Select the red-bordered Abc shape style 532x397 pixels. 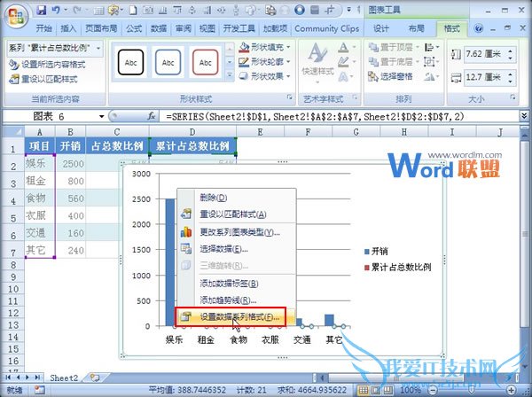click(206, 63)
